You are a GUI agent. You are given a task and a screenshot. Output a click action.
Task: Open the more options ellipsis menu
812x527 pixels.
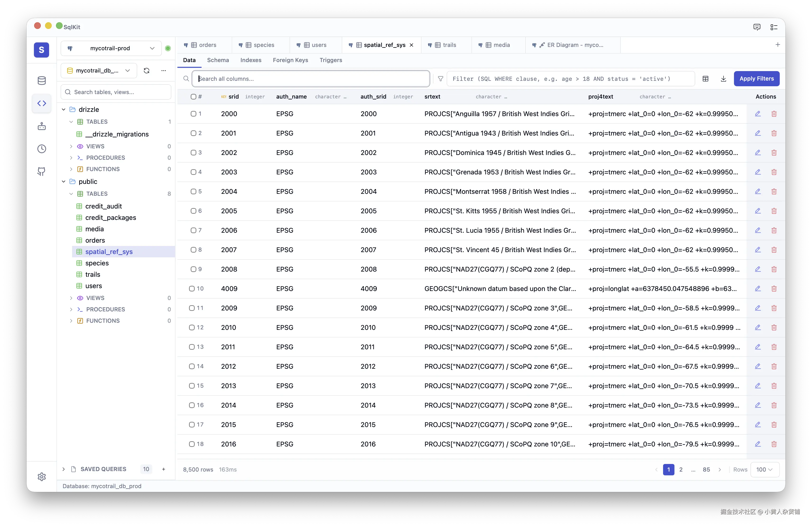(x=163, y=71)
